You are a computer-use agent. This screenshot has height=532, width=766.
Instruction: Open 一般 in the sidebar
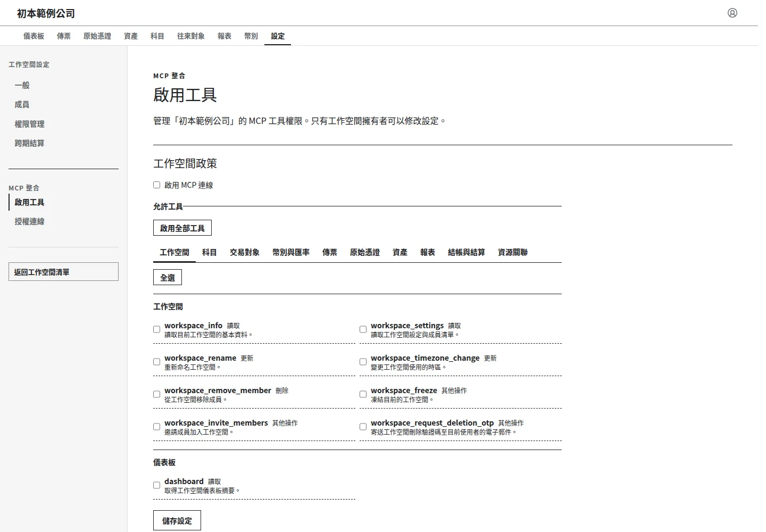(x=63, y=85)
